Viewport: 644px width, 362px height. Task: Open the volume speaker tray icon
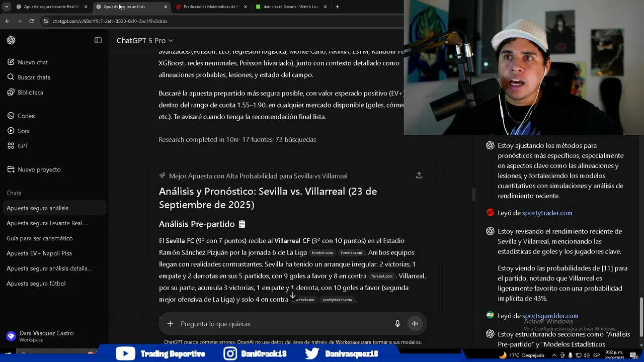pyautogui.click(x=586, y=355)
